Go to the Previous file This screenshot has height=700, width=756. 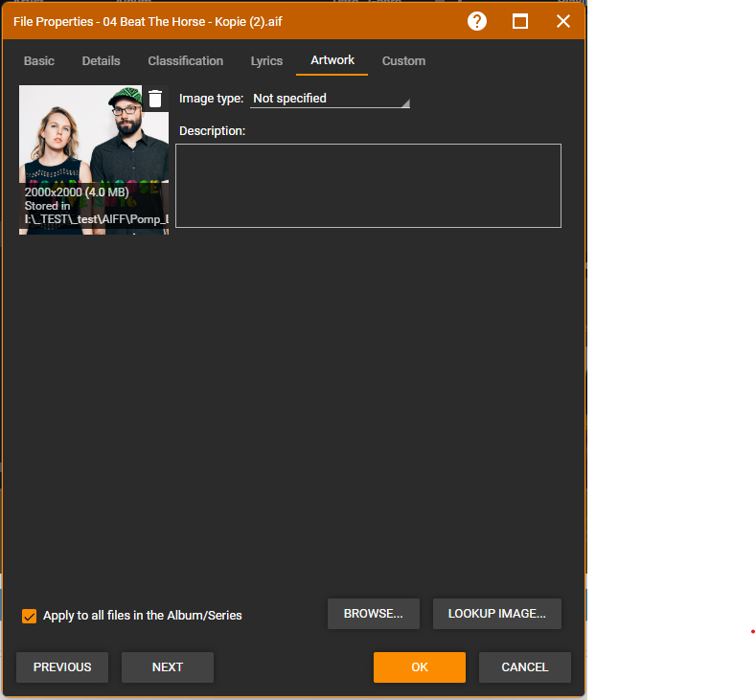click(x=62, y=667)
